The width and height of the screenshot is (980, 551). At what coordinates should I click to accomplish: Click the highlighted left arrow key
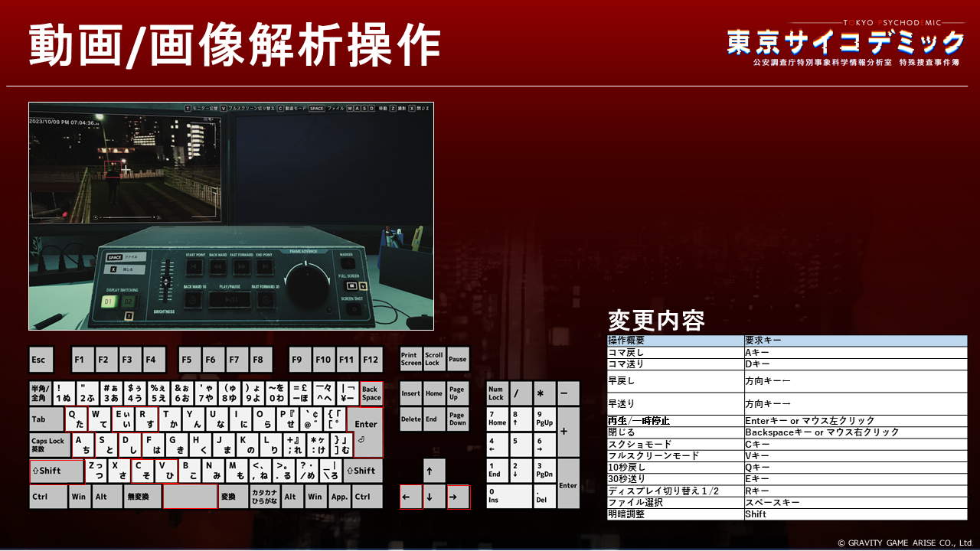[411, 497]
